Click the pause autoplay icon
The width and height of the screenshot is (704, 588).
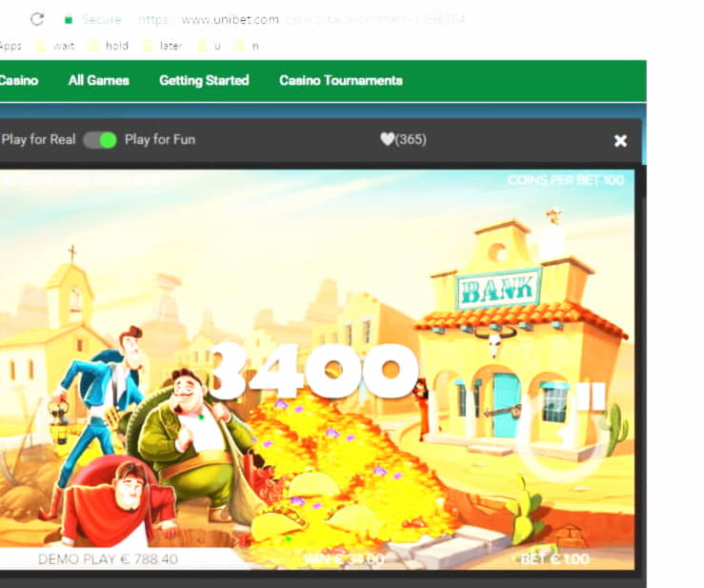[591, 396]
